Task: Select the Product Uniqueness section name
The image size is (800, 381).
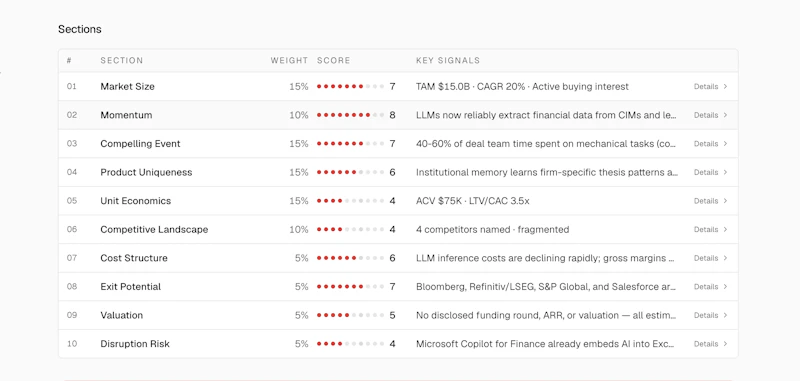Action: click(x=146, y=172)
